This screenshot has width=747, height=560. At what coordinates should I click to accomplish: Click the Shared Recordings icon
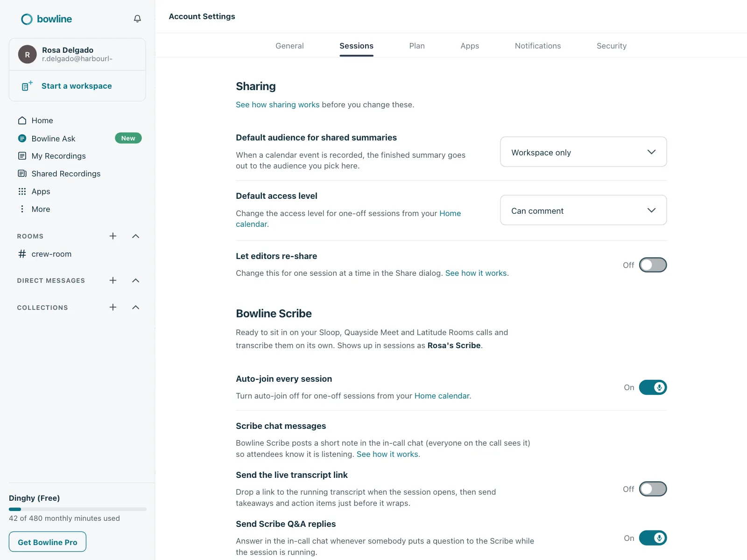(22, 174)
